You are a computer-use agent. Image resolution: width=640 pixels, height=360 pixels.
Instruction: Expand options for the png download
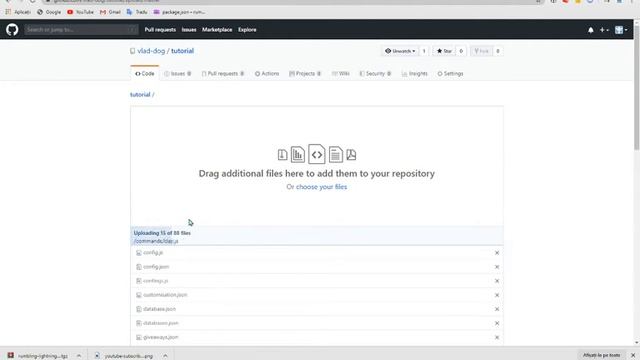click(x=165, y=356)
